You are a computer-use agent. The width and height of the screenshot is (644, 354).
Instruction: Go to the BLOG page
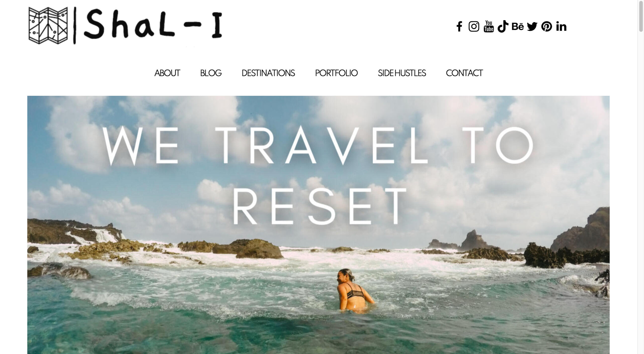pos(211,73)
